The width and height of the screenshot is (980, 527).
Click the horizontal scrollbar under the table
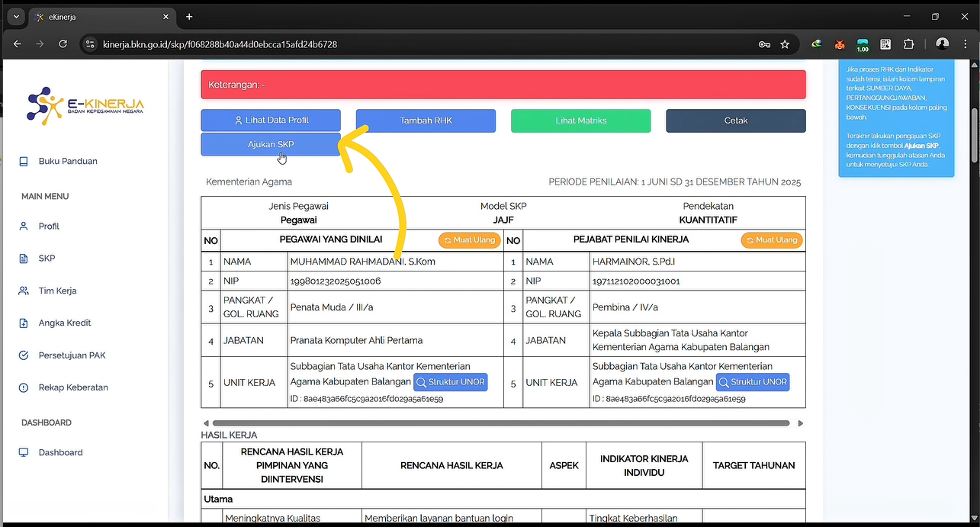click(x=501, y=423)
